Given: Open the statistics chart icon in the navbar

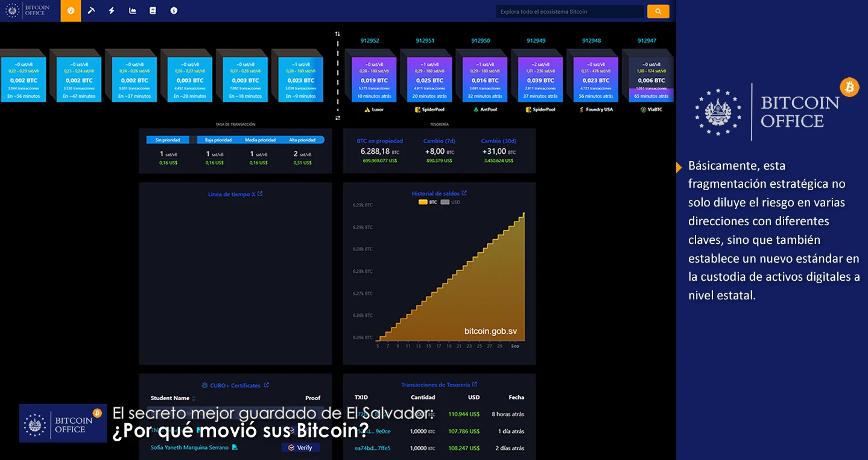Looking at the screenshot, I should (x=132, y=10).
